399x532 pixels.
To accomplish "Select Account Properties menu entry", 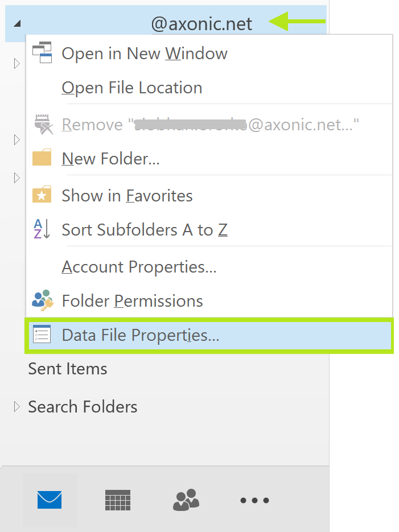I will tap(139, 266).
